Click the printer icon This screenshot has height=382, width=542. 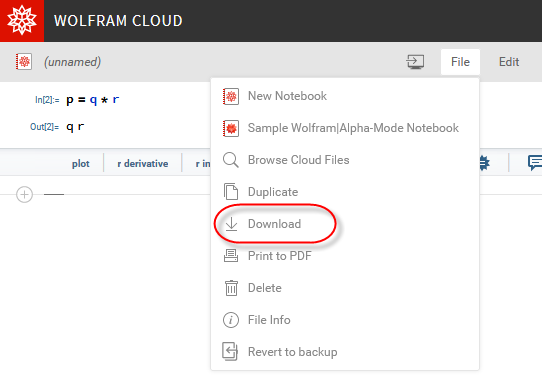point(231,256)
